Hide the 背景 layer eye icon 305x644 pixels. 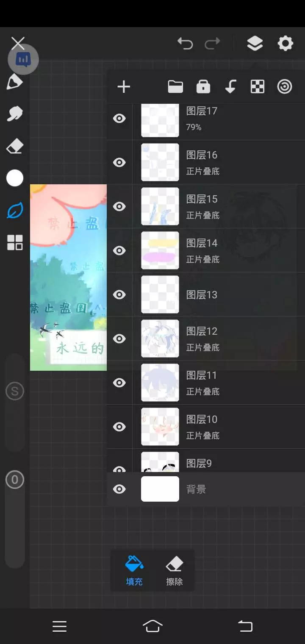(119, 489)
